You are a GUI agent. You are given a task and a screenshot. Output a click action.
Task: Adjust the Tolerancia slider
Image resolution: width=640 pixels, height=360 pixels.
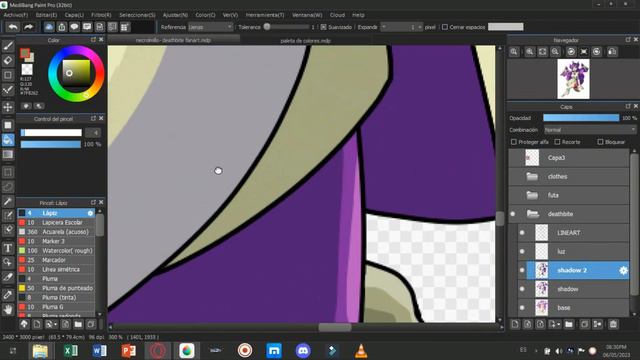tap(286, 27)
